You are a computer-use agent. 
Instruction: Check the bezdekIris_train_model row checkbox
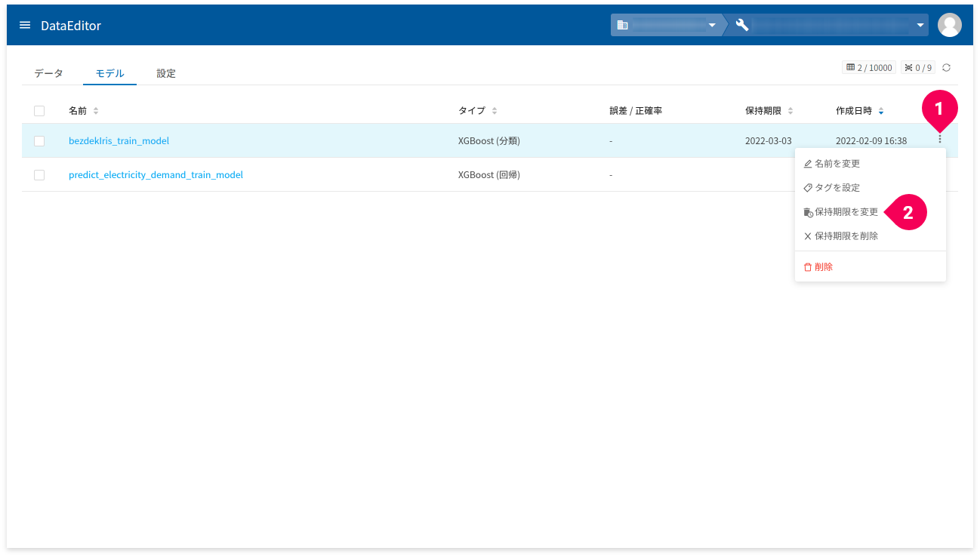tap(39, 141)
